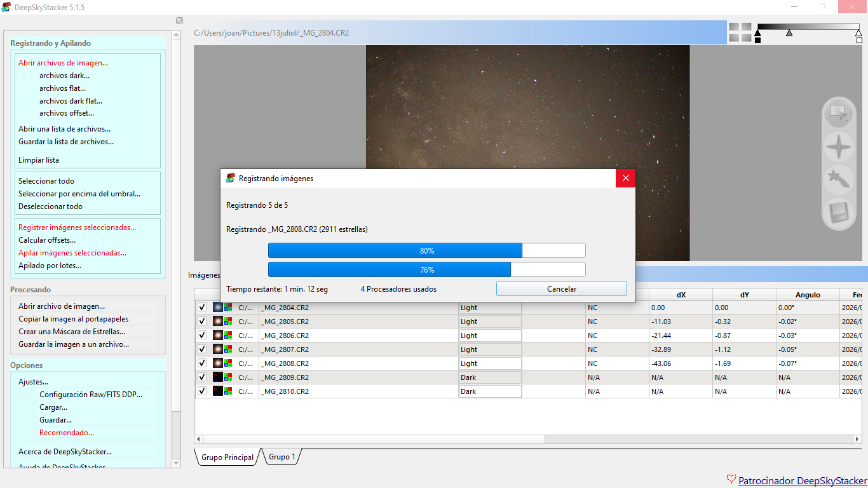Image resolution: width=868 pixels, height=488 pixels.
Task: Select the rectangle selection mode tool
Action: pyautogui.click(x=839, y=114)
